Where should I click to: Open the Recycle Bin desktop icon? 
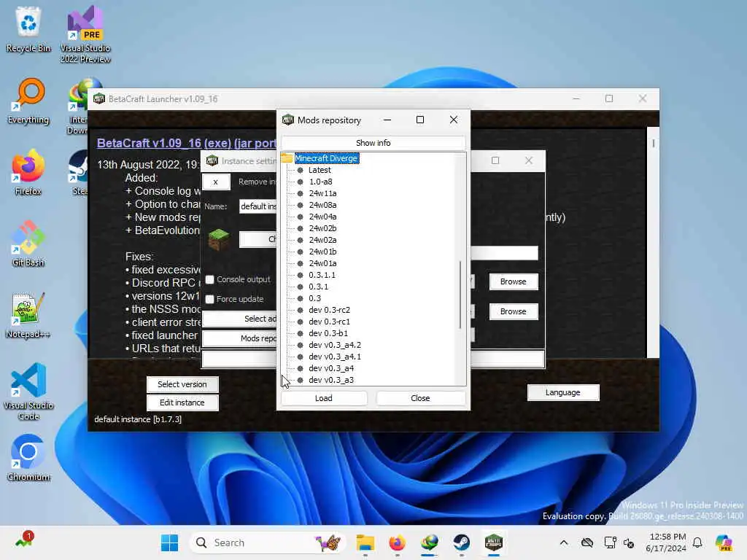pos(28,29)
